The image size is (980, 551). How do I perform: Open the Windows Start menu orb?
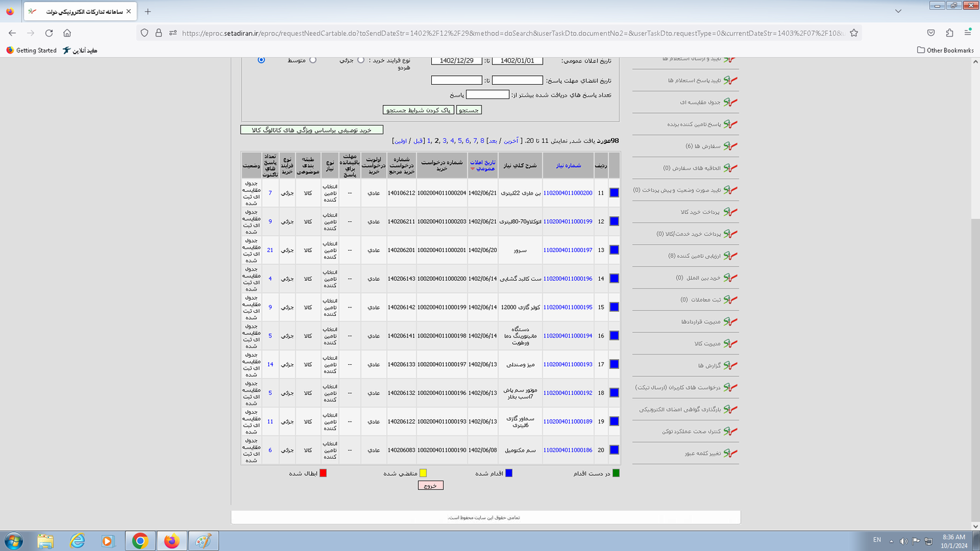click(14, 541)
